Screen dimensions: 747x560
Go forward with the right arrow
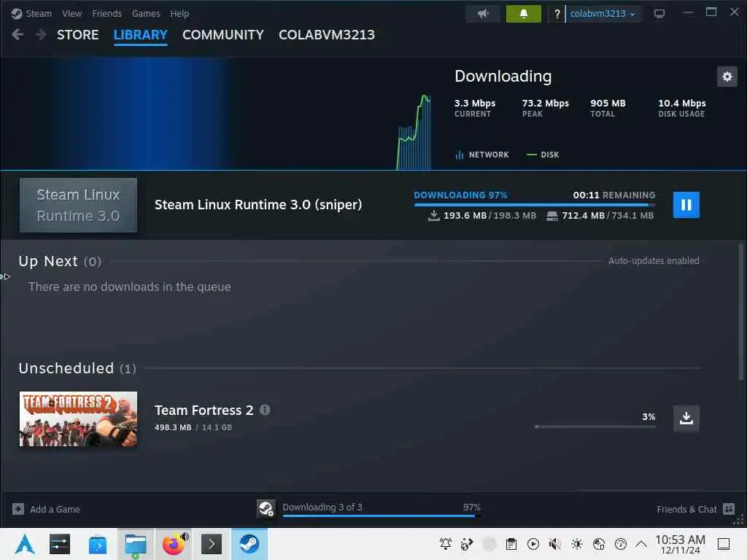tap(41, 34)
